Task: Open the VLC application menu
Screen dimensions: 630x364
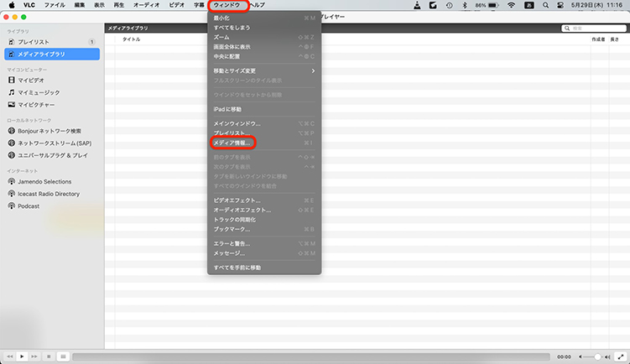Action: [x=29, y=5]
